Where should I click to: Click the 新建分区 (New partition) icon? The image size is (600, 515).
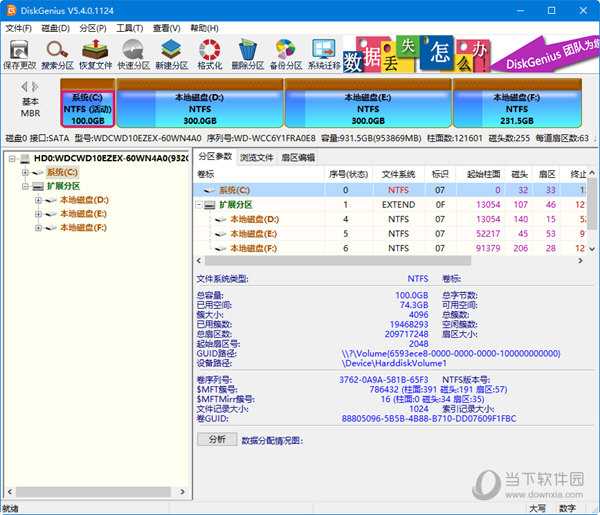click(x=171, y=50)
